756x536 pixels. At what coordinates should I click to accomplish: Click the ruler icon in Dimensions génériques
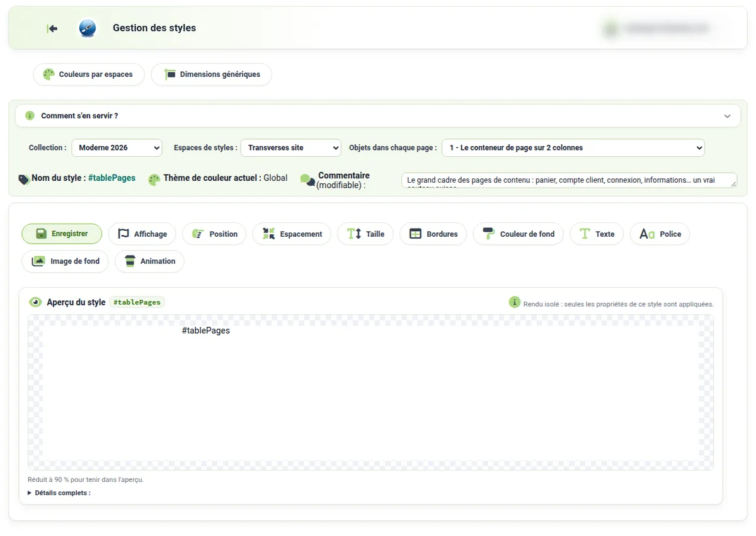[169, 74]
